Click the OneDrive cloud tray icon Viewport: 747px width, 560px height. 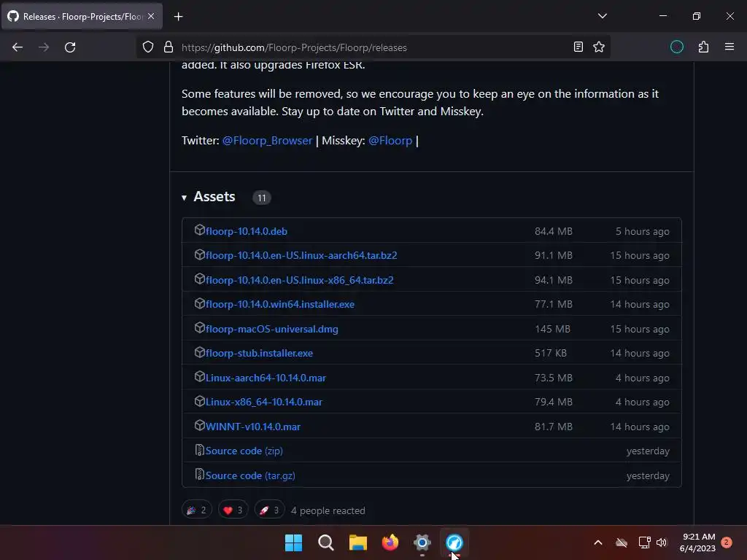coord(622,542)
